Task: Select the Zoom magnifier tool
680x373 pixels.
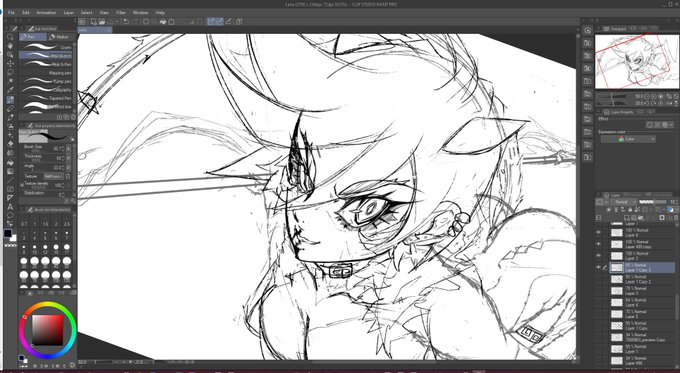Action: coord(10,37)
